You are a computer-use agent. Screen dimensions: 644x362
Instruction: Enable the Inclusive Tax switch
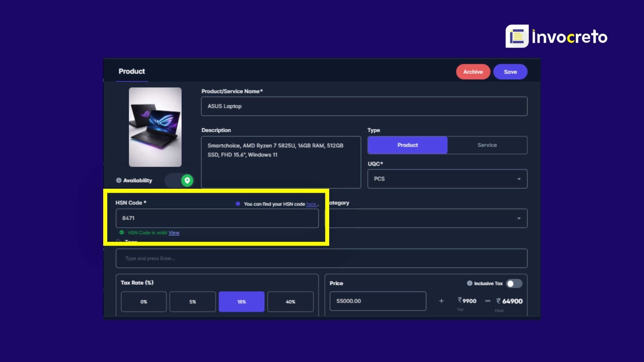(x=514, y=284)
